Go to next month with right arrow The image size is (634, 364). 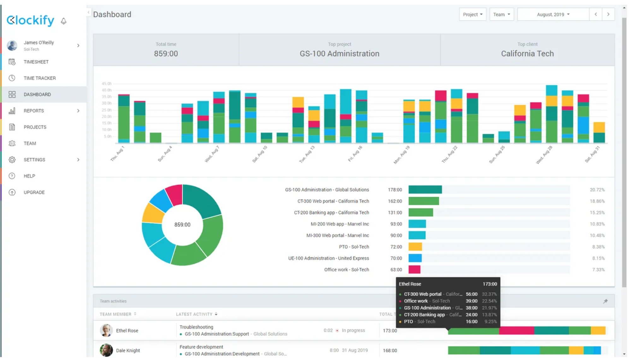(x=608, y=14)
